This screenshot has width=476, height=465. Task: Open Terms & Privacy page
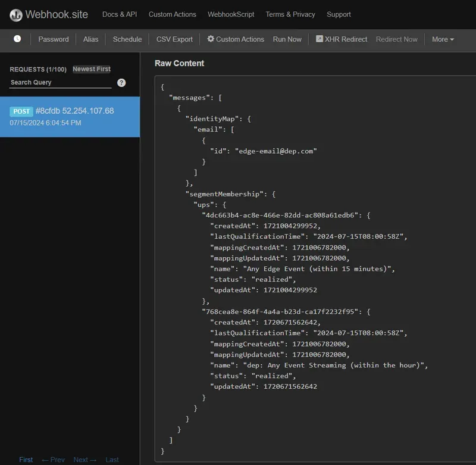[x=290, y=14]
